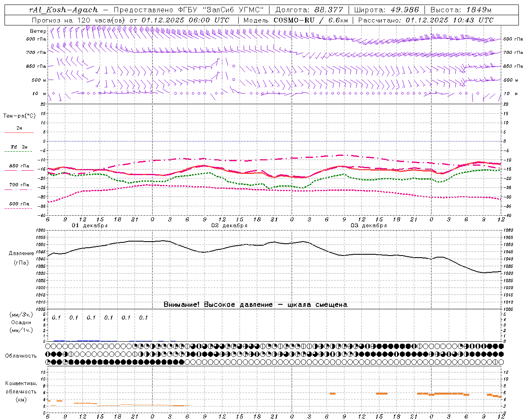The image size is (525, 420).
Task: Click the Тем-ра(°C) legend heading
Action: pyautogui.click(x=19, y=116)
